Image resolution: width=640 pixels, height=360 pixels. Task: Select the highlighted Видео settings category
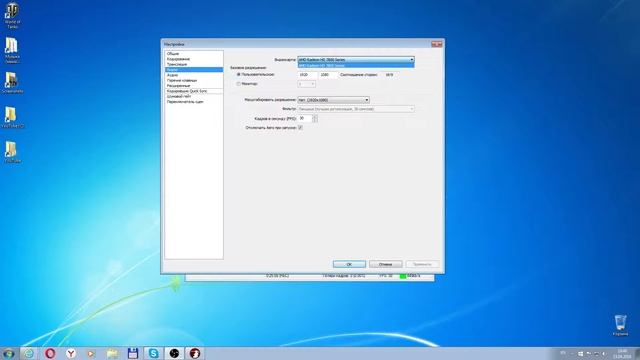click(x=194, y=70)
